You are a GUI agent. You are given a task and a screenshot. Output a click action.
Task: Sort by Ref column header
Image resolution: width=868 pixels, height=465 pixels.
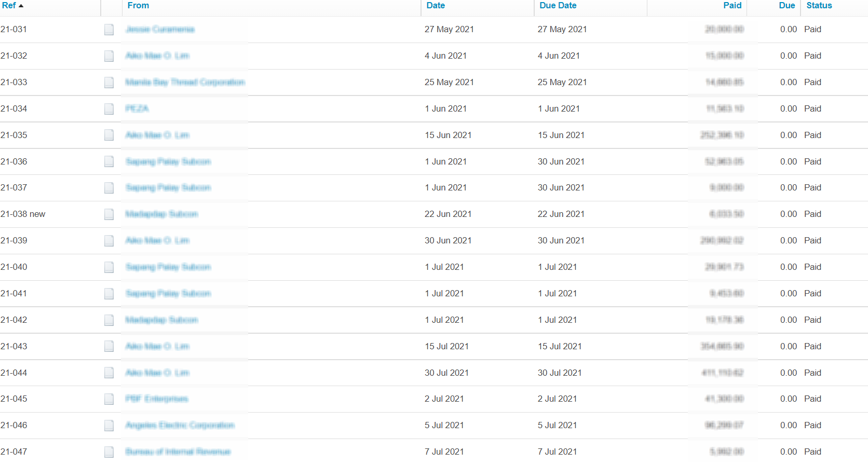click(x=9, y=5)
